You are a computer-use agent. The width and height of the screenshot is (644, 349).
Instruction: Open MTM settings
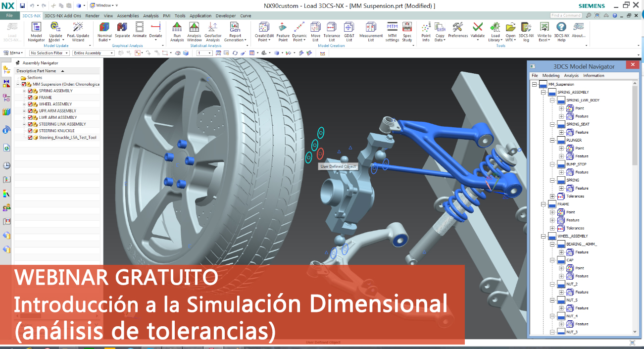pos(392,31)
